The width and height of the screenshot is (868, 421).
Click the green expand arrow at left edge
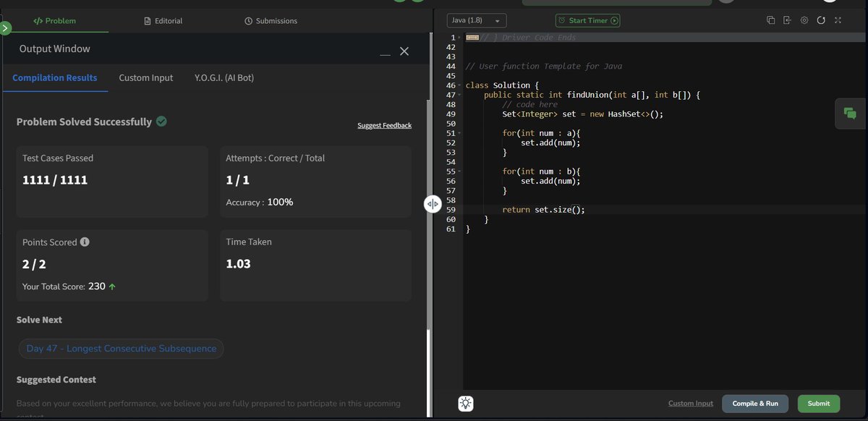coord(5,28)
